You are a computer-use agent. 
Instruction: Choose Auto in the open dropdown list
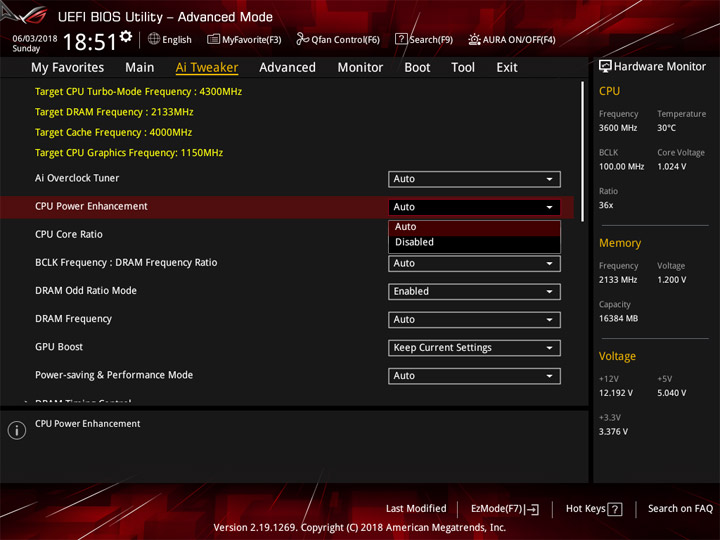pos(474,227)
